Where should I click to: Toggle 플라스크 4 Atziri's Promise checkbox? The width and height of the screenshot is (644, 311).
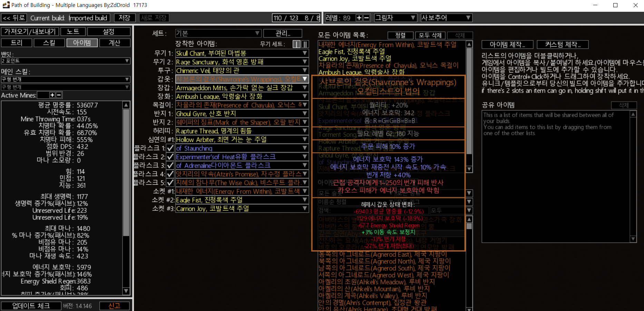click(170, 174)
